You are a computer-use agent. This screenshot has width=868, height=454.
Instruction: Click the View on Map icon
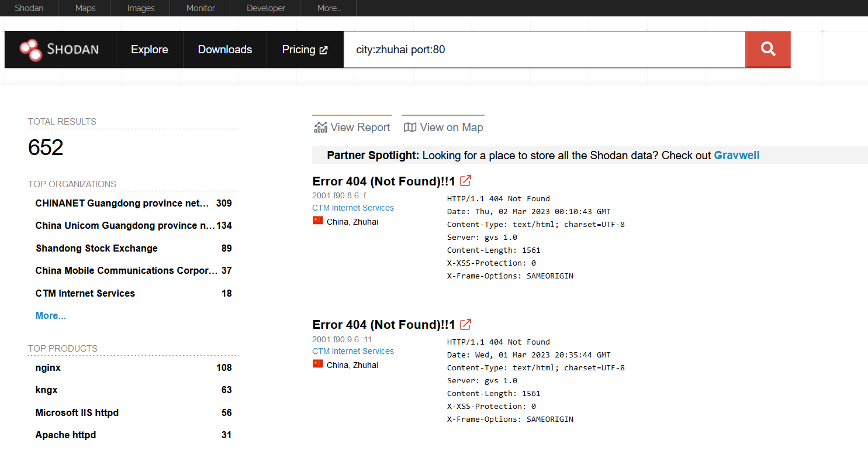[x=410, y=127]
